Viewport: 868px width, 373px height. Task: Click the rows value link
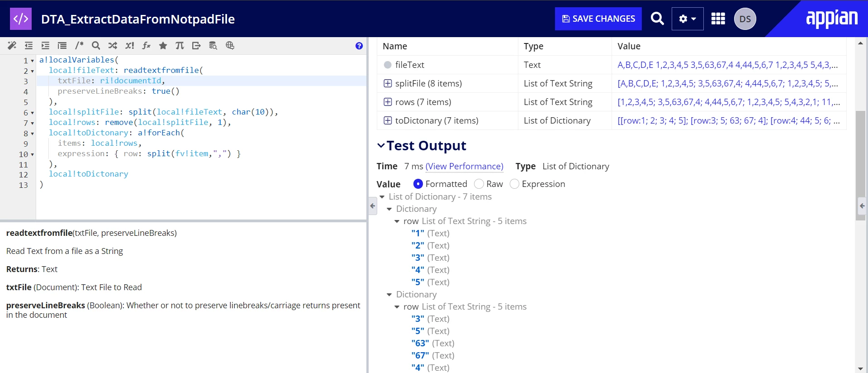(x=729, y=102)
